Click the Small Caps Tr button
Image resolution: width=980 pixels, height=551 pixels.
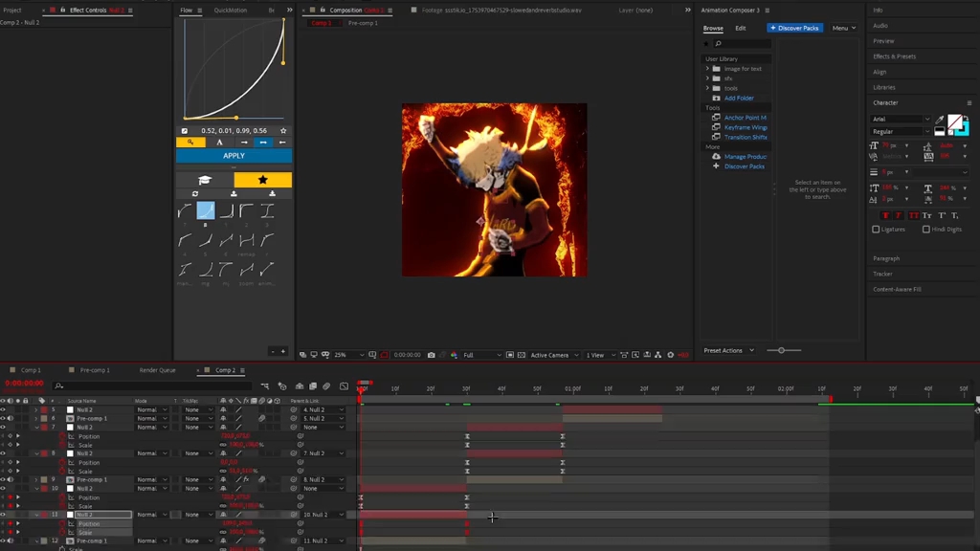(927, 215)
